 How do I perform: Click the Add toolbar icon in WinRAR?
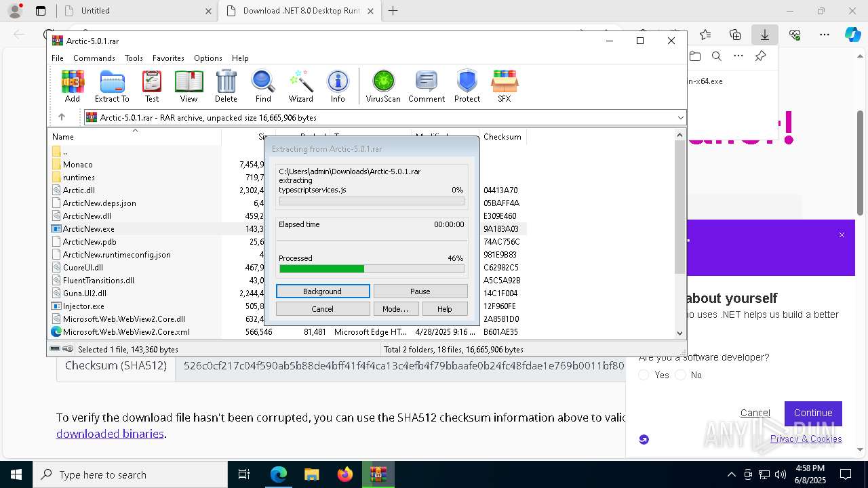pyautogui.click(x=73, y=86)
